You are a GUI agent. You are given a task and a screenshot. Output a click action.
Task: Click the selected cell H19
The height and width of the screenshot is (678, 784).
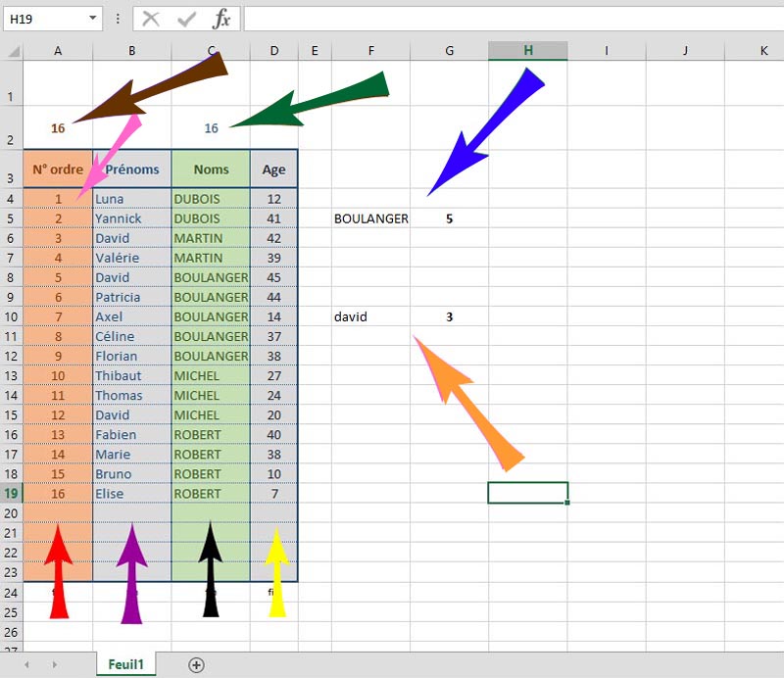click(528, 493)
